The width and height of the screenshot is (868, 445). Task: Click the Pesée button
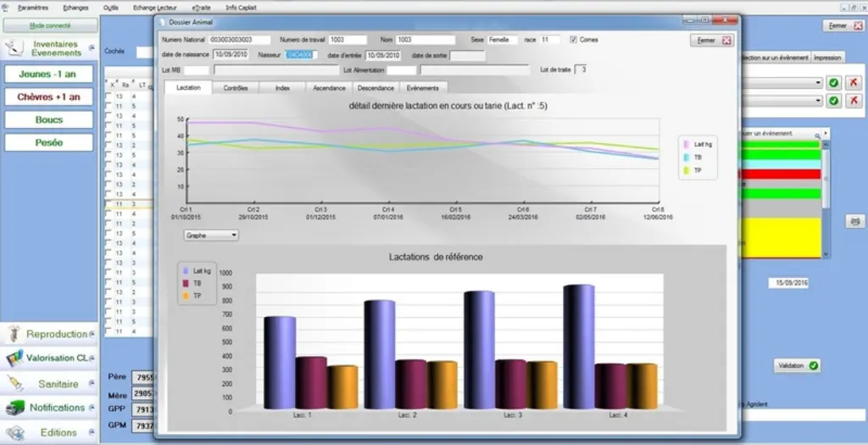coord(48,142)
